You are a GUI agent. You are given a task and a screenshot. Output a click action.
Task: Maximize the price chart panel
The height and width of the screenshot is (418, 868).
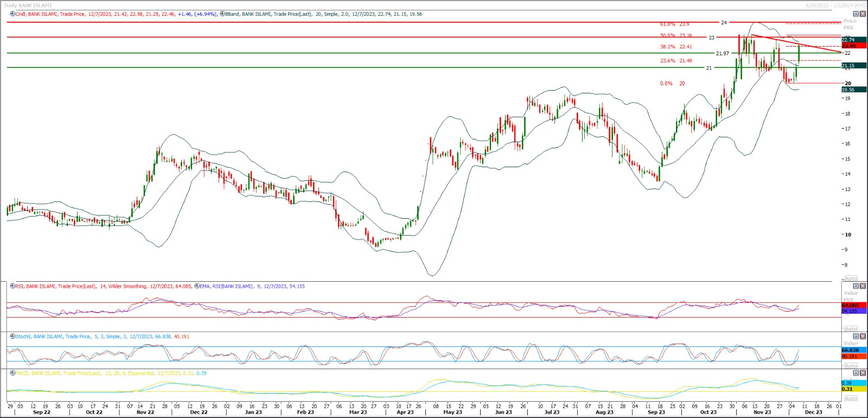click(856, 14)
